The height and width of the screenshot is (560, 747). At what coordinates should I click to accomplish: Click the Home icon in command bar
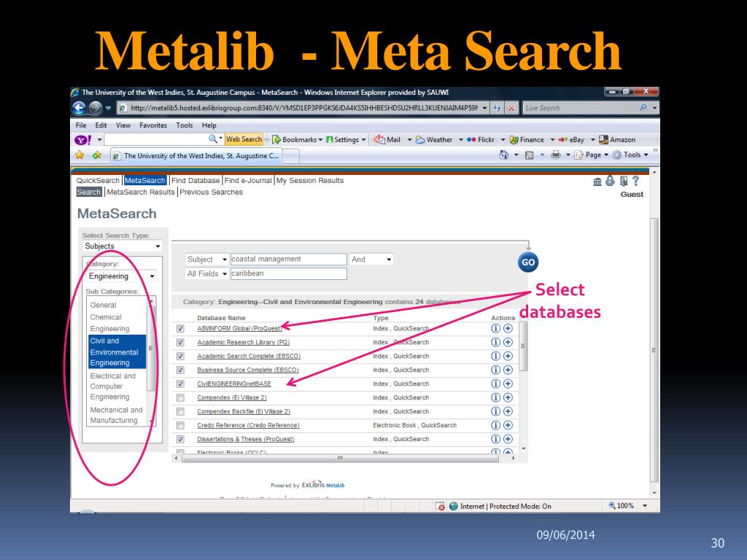(x=503, y=155)
